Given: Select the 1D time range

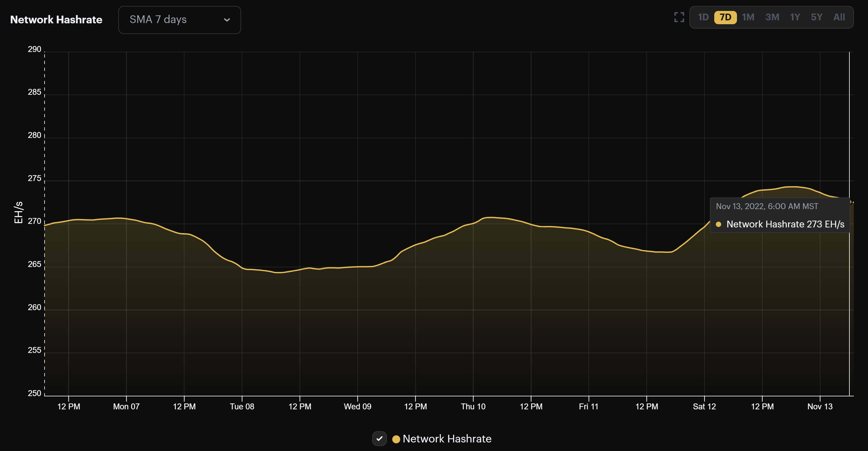Looking at the screenshot, I should pyautogui.click(x=704, y=17).
